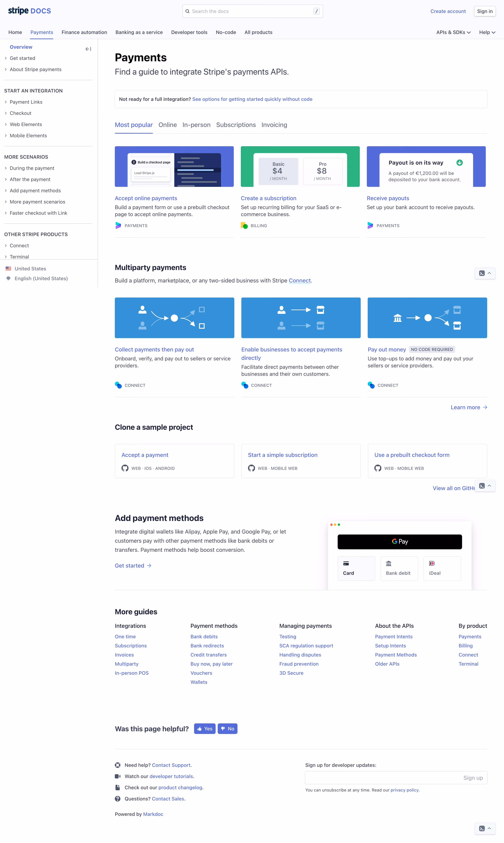The width and height of the screenshot is (504, 843).
Task: Click the Sign in button
Action: pyautogui.click(x=485, y=11)
